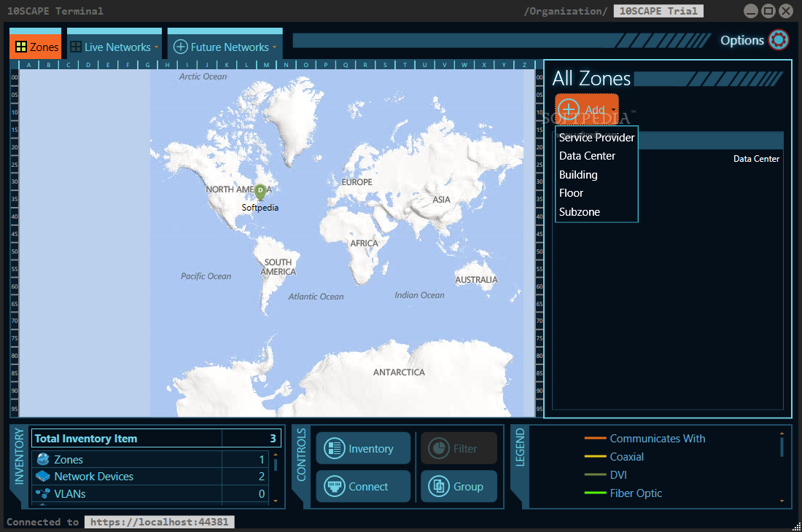Click the Softpedia label on map
This screenshot has width=802, height=532.
(x=260, y=208)
